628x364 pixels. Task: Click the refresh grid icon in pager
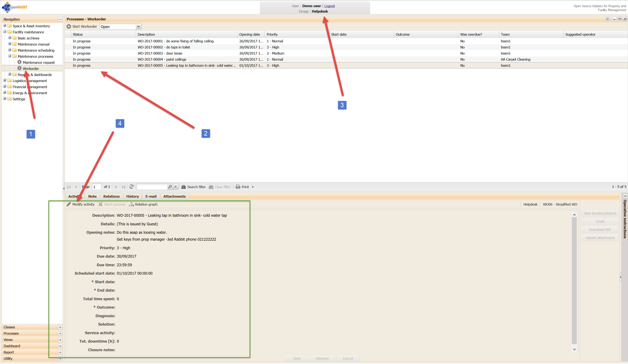pos(131,187)
